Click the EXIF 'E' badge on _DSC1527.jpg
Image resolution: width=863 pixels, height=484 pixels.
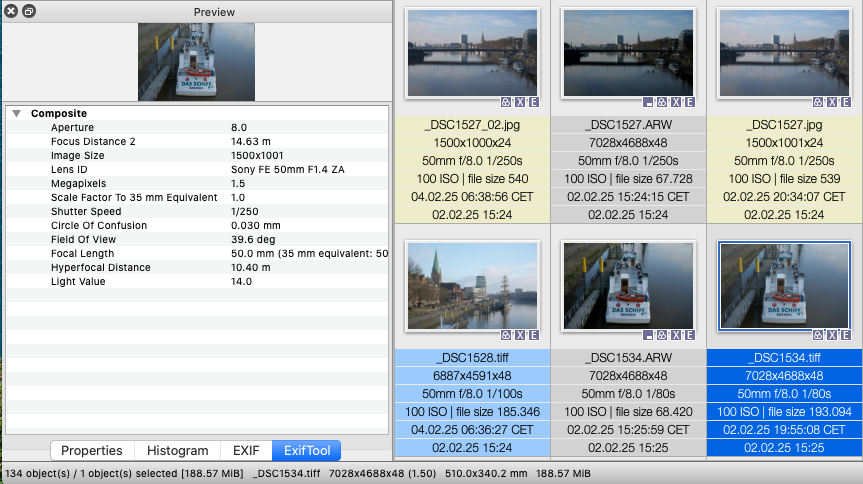pos(845,102)
